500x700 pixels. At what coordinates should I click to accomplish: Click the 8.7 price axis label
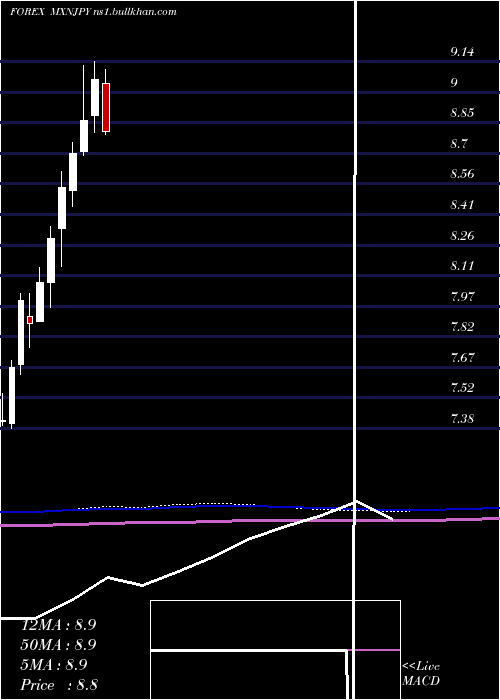point(458,144)
